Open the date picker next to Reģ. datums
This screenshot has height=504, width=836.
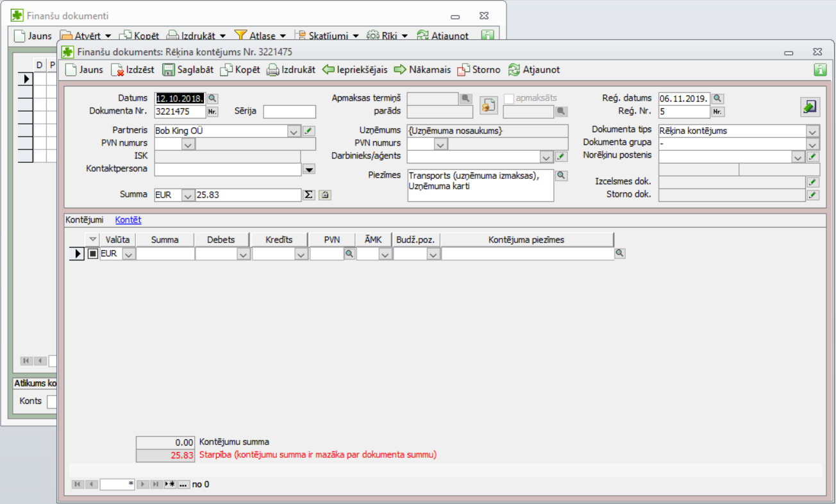tap(717, 98)
